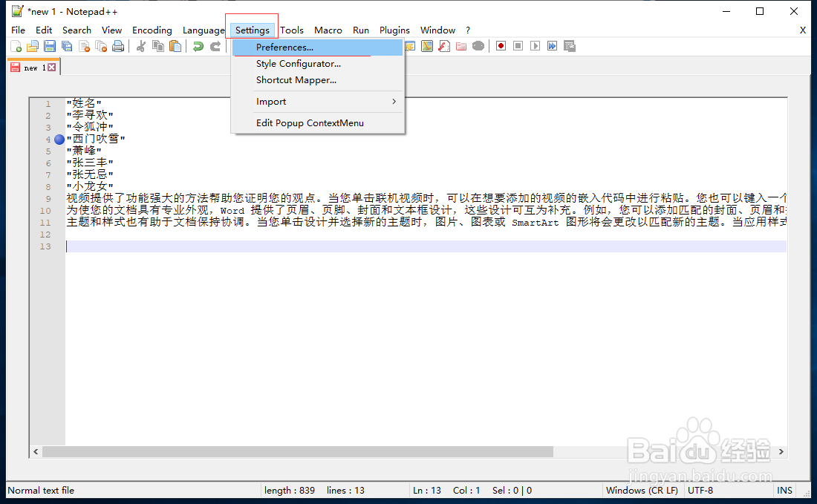This screenshot has width=817, height=504.
Task: Open the Document Map toolbar icon
Action: (x=427, y=46)
